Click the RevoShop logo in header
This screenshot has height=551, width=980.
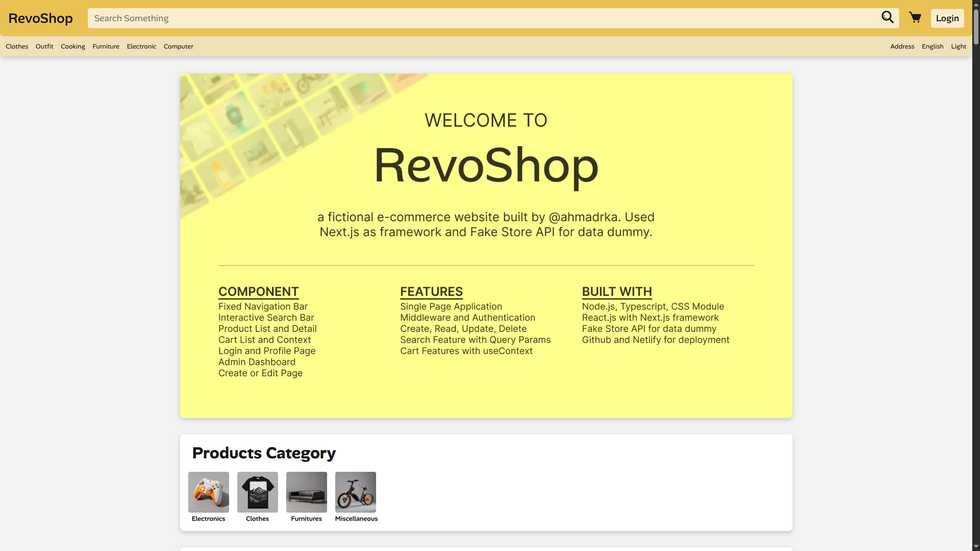click(x=40, y=18)
